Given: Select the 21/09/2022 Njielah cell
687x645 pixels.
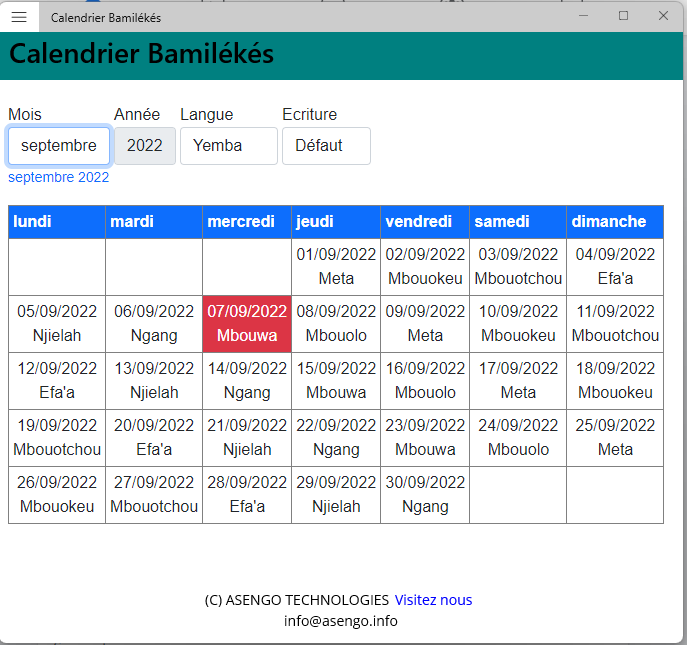Looking at the screenshot, I should (x=247, y=438).
